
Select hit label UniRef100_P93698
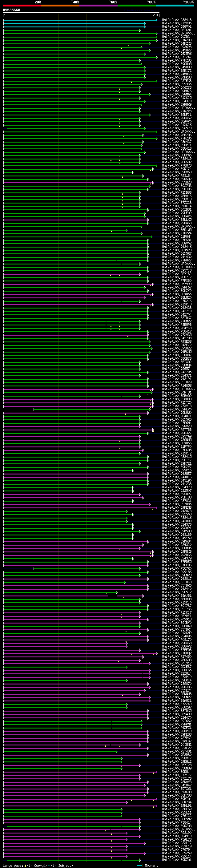click(177, 47)
